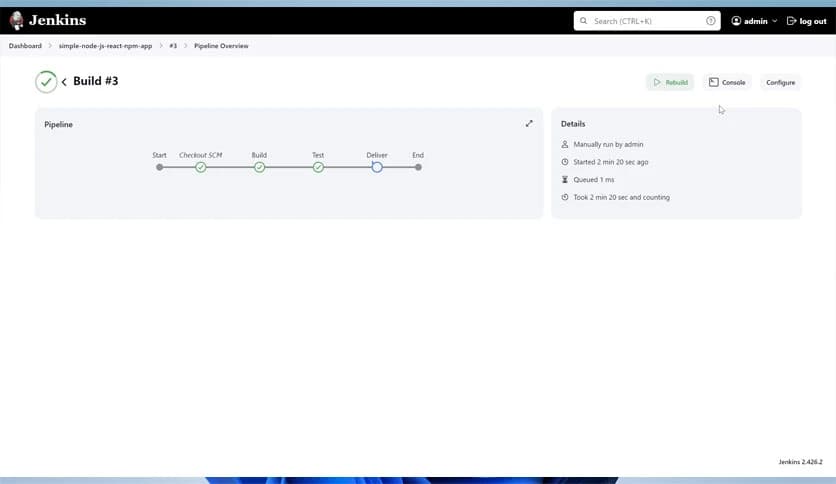
Task: Open the Console output button
Action: (x=727, y=82)
